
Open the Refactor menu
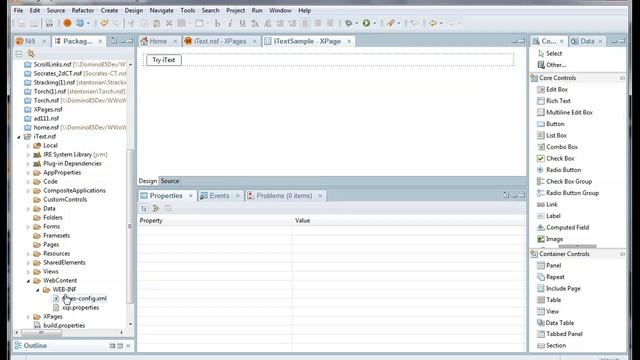click(x=83, y=10)
